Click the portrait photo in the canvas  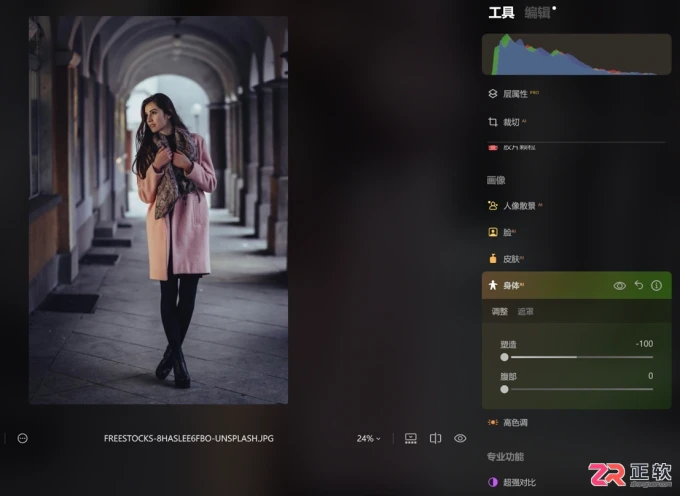[x=158, y=210]
